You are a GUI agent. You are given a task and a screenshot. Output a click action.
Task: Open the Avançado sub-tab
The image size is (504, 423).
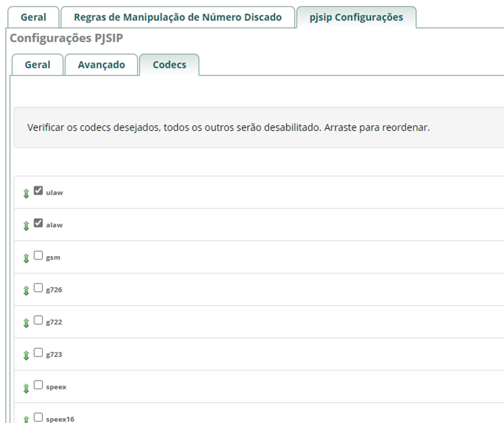101,64
